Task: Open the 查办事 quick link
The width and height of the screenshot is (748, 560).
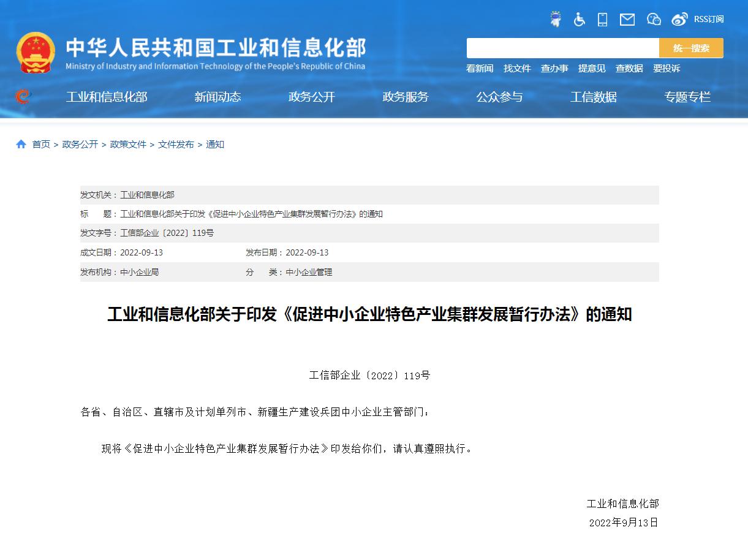Action: (x=554, y=69)
